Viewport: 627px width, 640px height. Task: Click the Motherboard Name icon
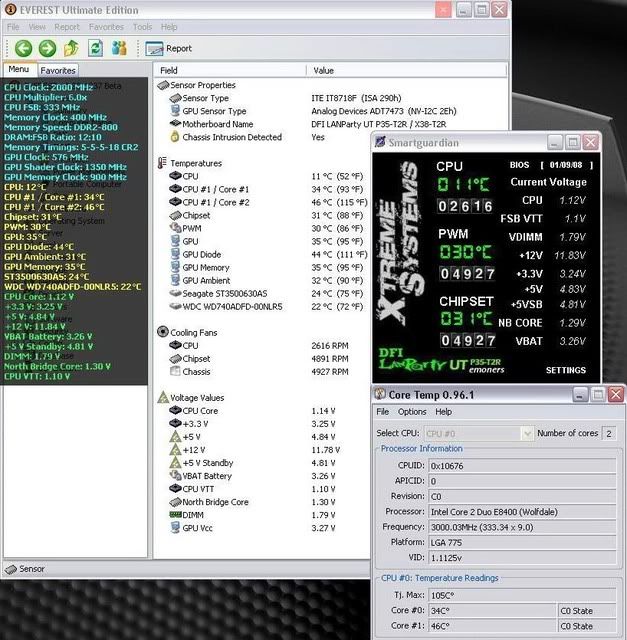175,123
